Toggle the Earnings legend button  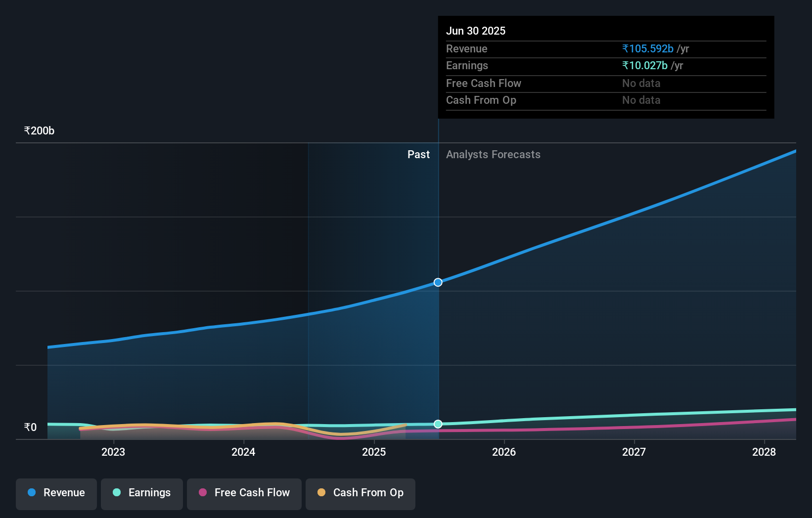tap(142, 494)
